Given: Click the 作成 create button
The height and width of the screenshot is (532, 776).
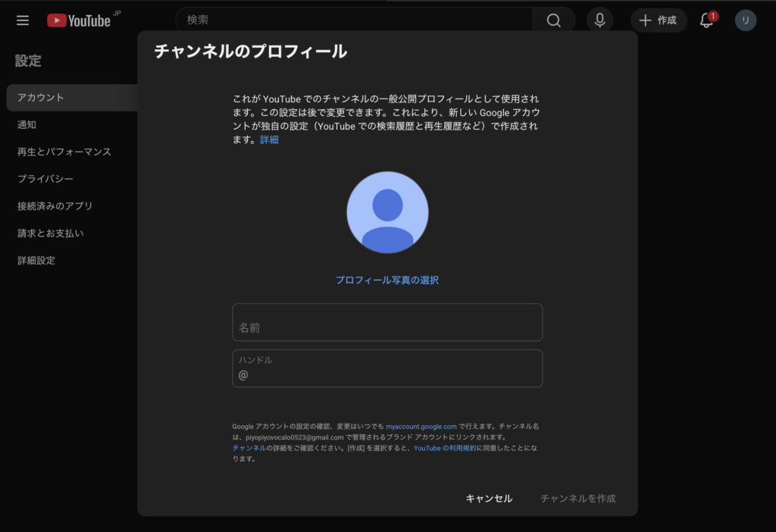Looking at the screenshot, I should click(x=659, y=20).
